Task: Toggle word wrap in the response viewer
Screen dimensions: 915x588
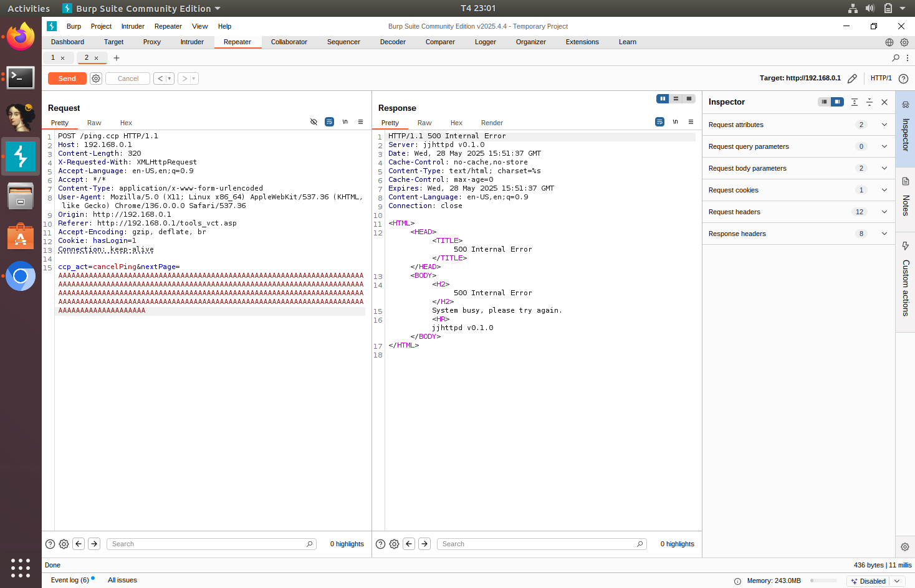Action: 659,122
